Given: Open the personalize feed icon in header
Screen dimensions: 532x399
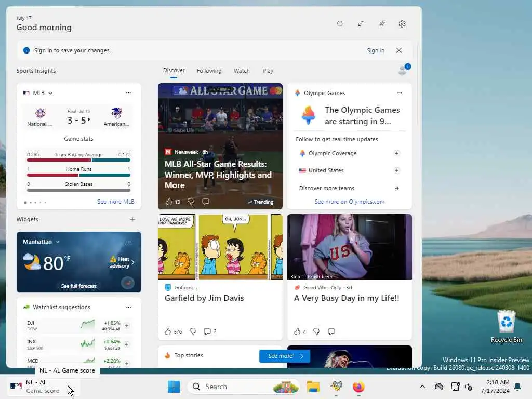Looking at the screenshot, I should click(382, 24).
